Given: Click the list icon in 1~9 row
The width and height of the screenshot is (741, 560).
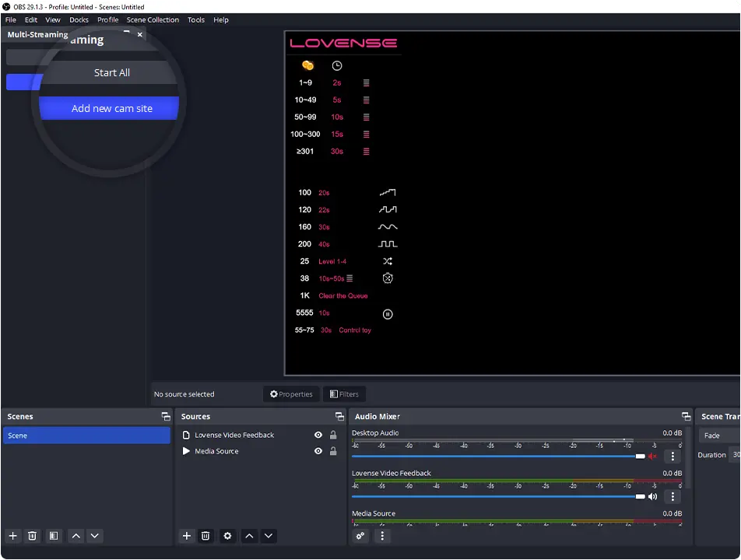Looking at the screenshot, I should (x=367, y=83).
